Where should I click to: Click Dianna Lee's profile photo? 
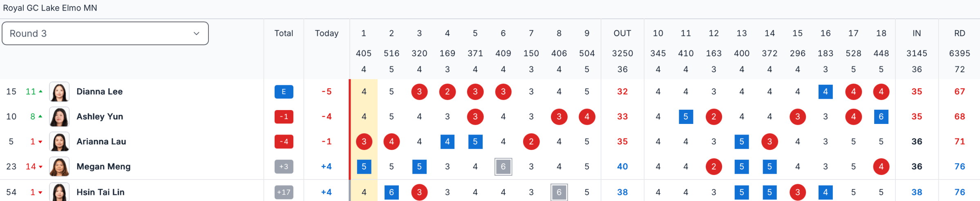(x=59, y=92)
